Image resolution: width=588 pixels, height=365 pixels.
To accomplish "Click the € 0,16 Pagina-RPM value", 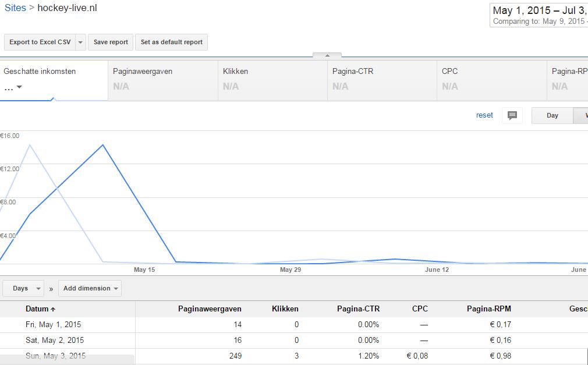I will click(x=500, y=340).
